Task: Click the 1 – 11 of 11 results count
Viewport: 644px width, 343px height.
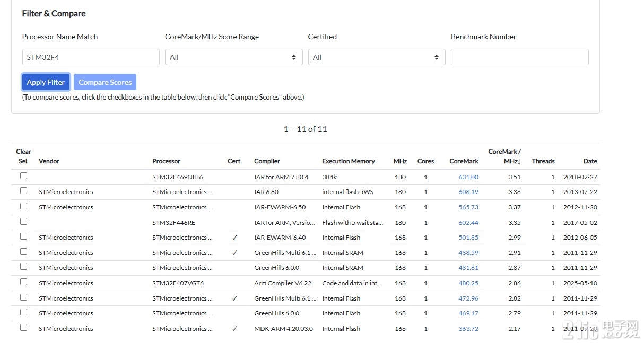Action: coord(305,129)
